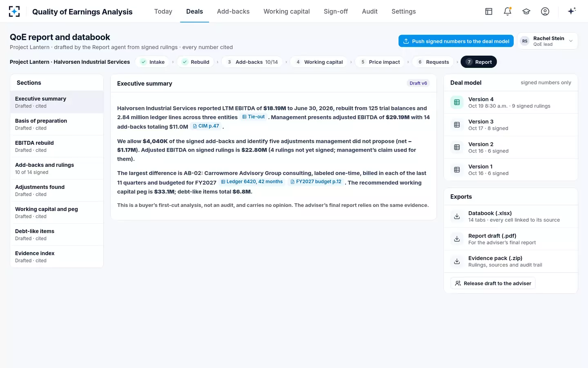
Task: Click the Version 4 table icon
Action: pyautogui.click(x=457, y=102)
